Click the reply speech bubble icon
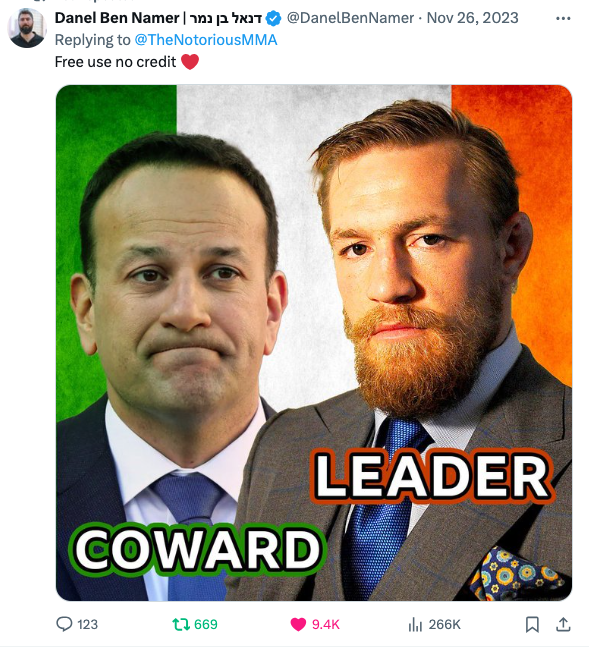Viewport: 589px width, 653px height. click(64, 624)
